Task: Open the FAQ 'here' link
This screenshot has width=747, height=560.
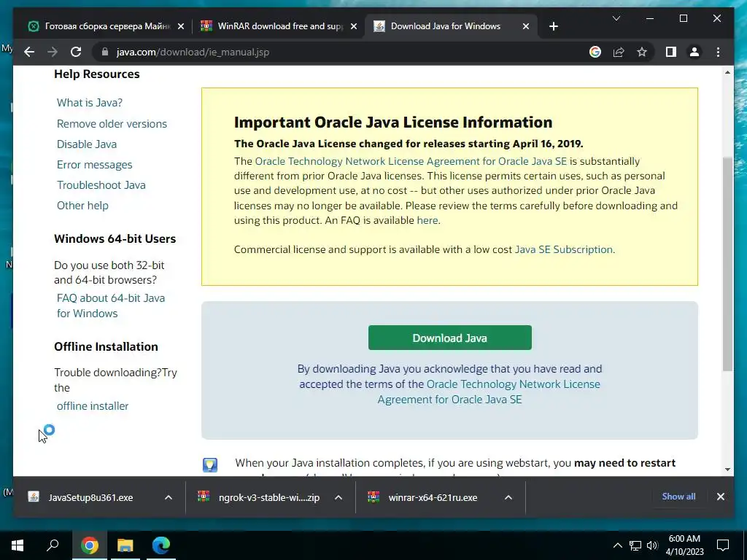Action: [x=427, y=220]
